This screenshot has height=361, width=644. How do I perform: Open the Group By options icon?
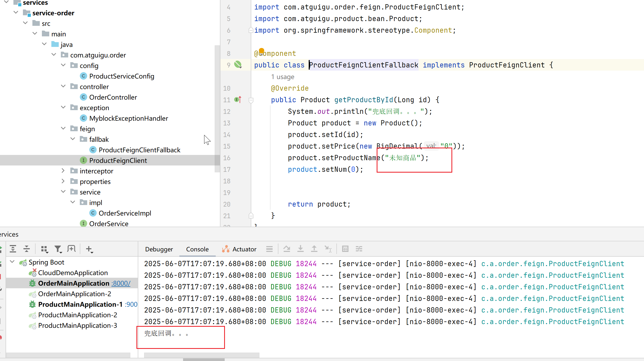[x=44, y=249]
